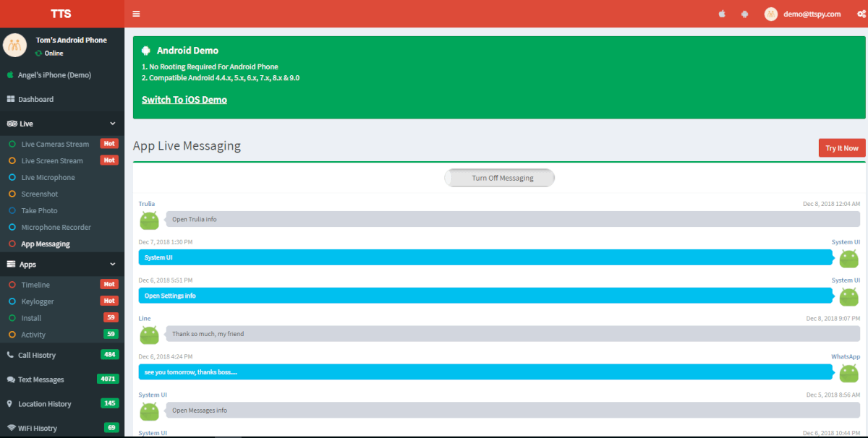
Task: Click the Open Settings info message
Action: point(486,296)
